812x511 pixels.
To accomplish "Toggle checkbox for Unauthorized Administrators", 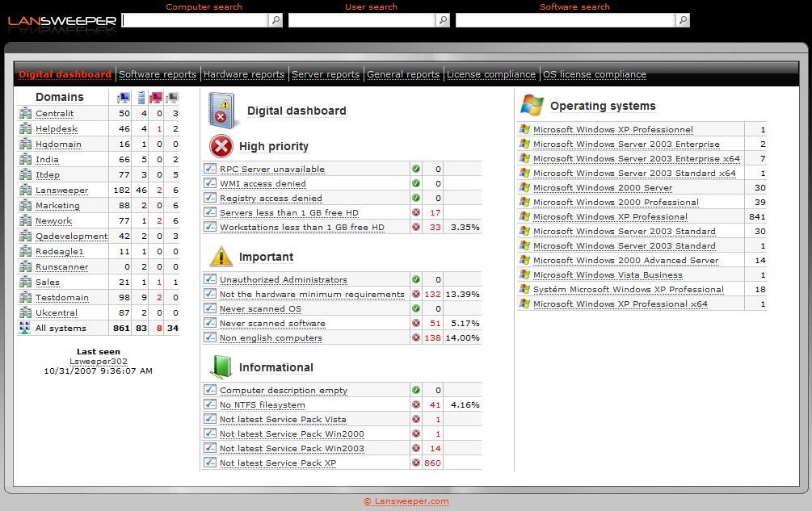I will (210, 279).
